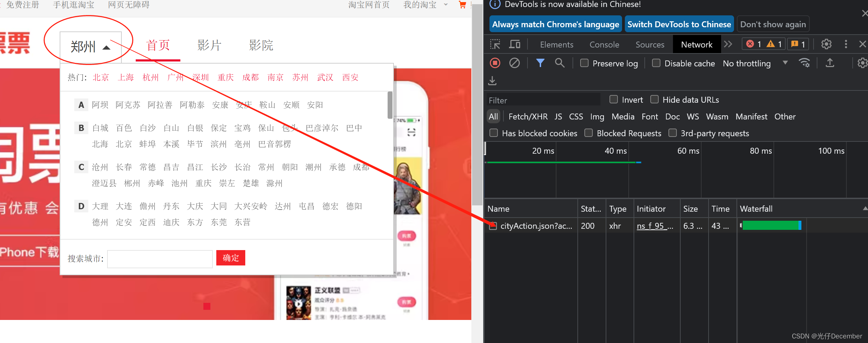Click the 搜索城市 input field
868x343 pixels.
tap(160, 259)
